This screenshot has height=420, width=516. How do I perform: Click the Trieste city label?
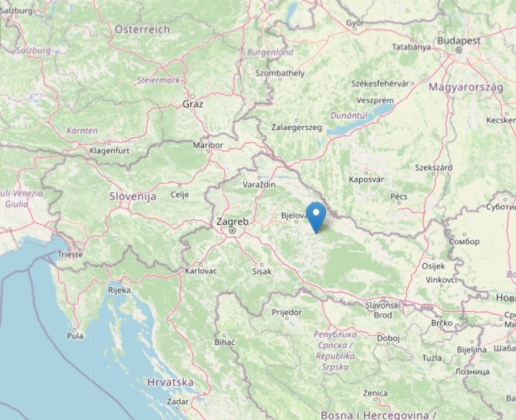[x=70, y=254]
